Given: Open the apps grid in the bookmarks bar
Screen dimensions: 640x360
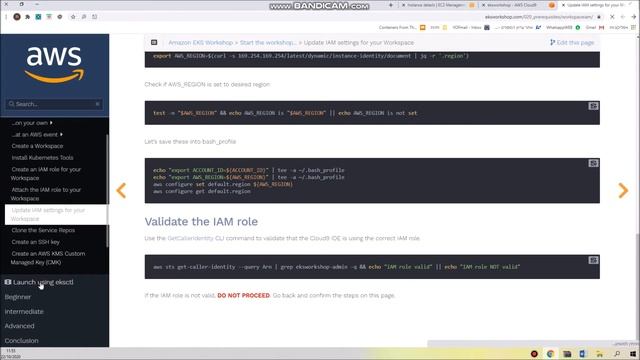Looking at the screenshot, I should [x=633, y=27].
